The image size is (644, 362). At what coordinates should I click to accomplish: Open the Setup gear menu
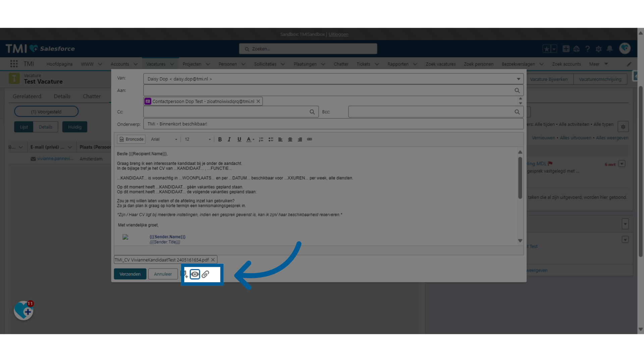coord(599,49)
